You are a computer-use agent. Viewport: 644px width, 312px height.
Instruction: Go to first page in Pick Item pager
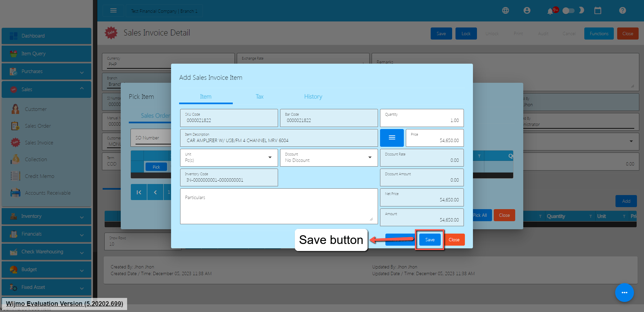pyautogui.click(x=139, y=192)
